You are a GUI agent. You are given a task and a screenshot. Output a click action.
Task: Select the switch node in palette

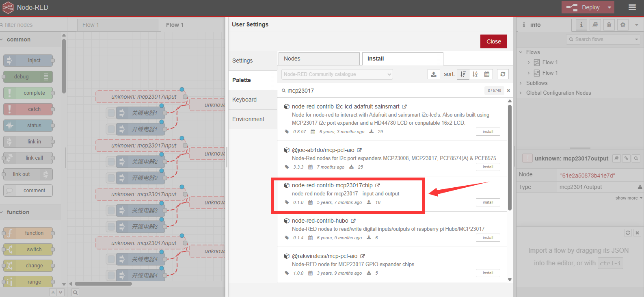pyautogui.click(x=28, y=249)
